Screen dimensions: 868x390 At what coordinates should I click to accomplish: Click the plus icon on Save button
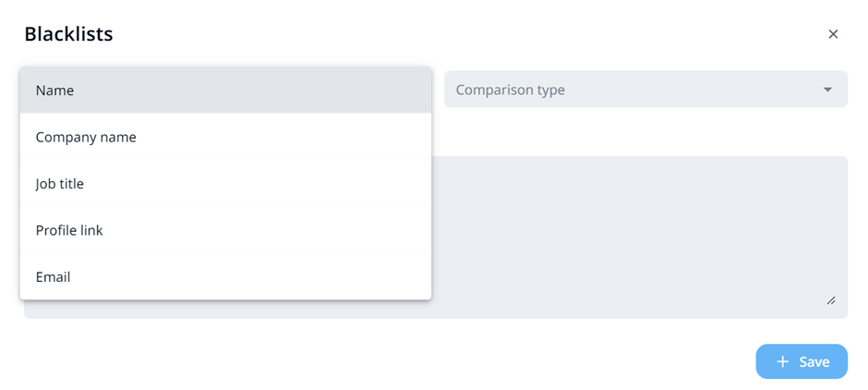pos(782,361)
